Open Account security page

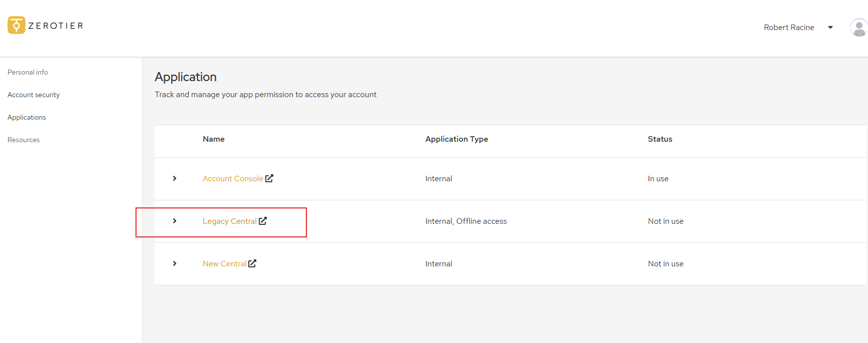[x=34, y=95]
